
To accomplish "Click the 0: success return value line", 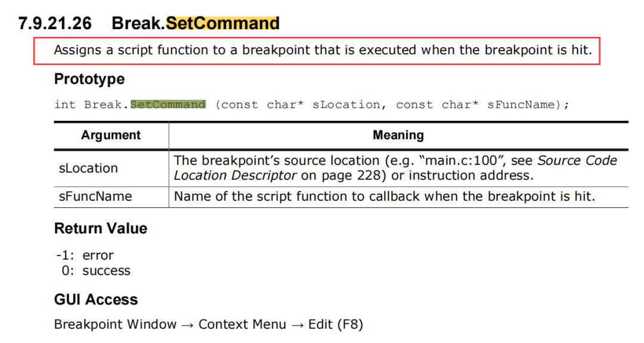I will [x=95, y=271].
